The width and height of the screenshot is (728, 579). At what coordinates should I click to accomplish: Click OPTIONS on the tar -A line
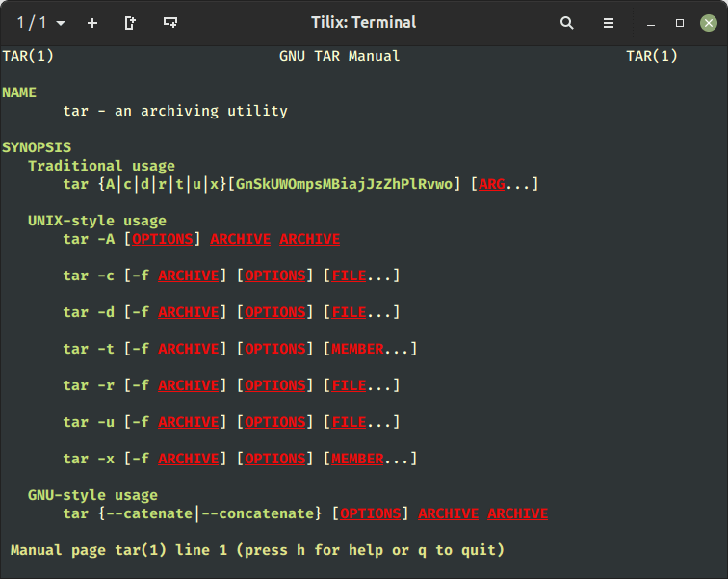pyautogui.click(x=163, y=239)
